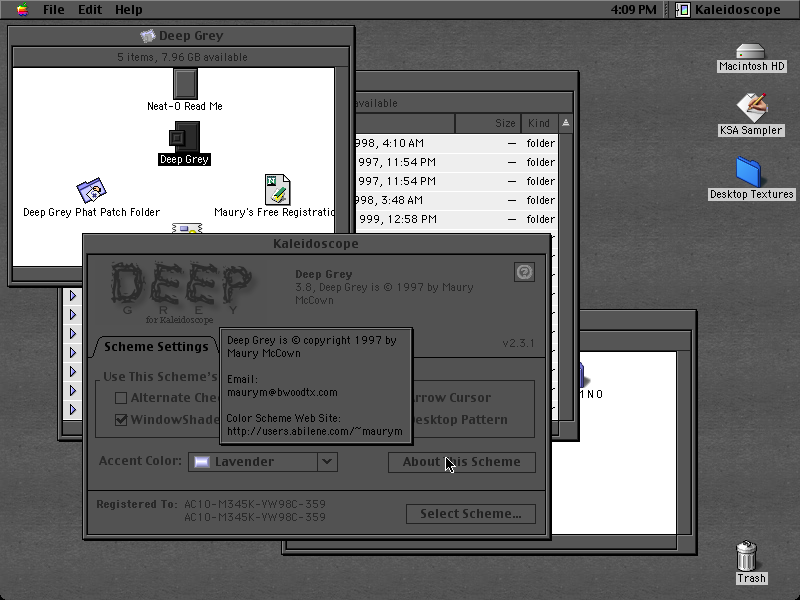This screenshot has height=600, width=800.
Task: Select the Desktop Textures folder icon
Action: click(x=748, y=172)
